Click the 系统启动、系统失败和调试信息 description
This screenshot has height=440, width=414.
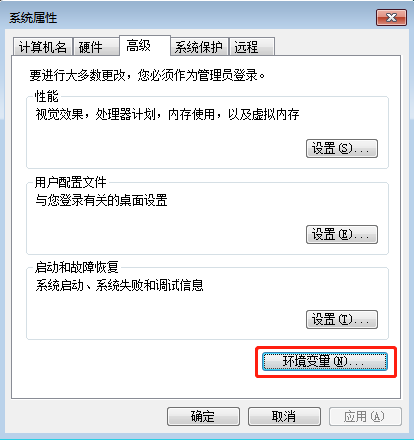click(x=119, y=285)
